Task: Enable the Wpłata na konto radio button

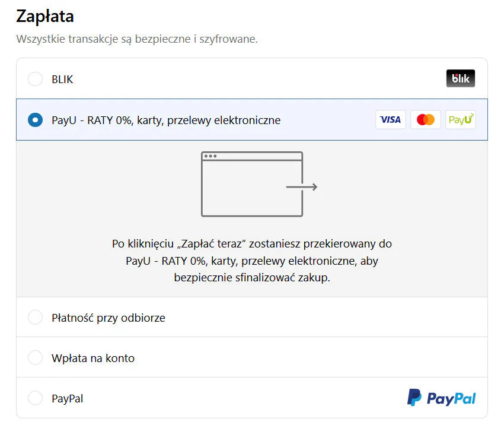Action: point(36,358)
